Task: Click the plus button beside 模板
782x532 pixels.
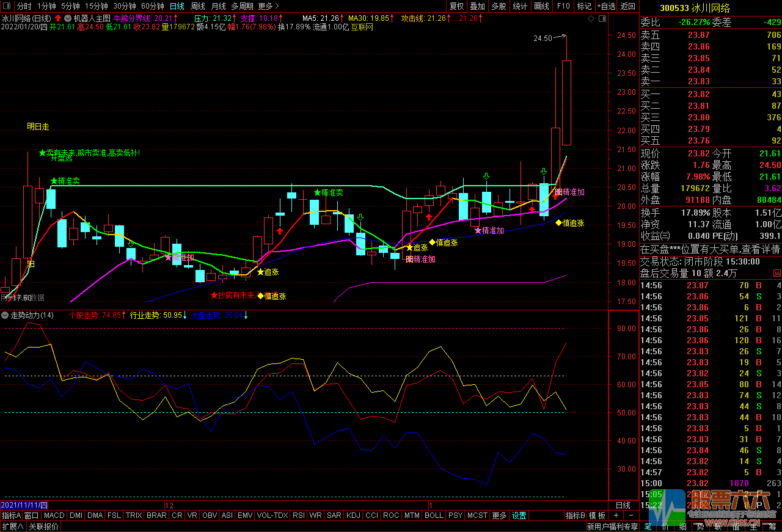Action: tap(616, 516)
